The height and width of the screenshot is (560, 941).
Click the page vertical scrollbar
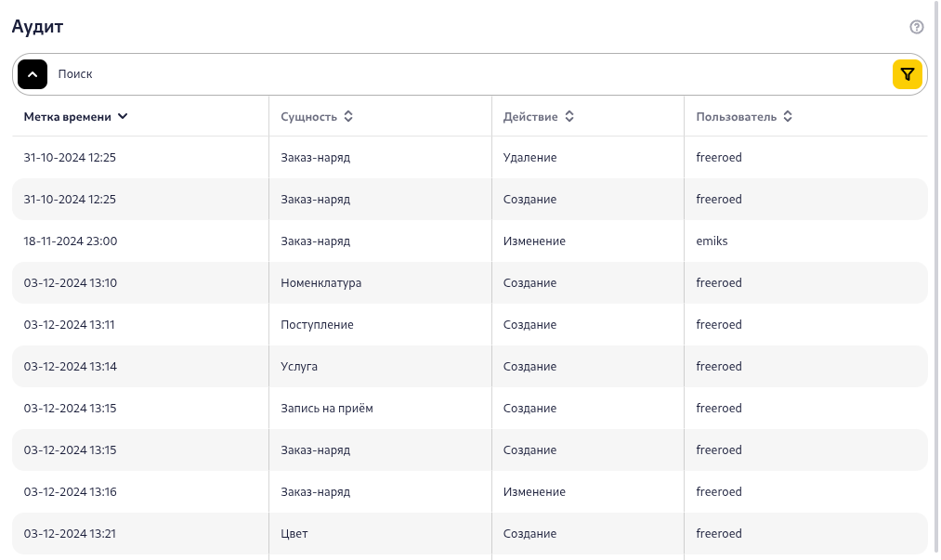(x=937, y=279)
